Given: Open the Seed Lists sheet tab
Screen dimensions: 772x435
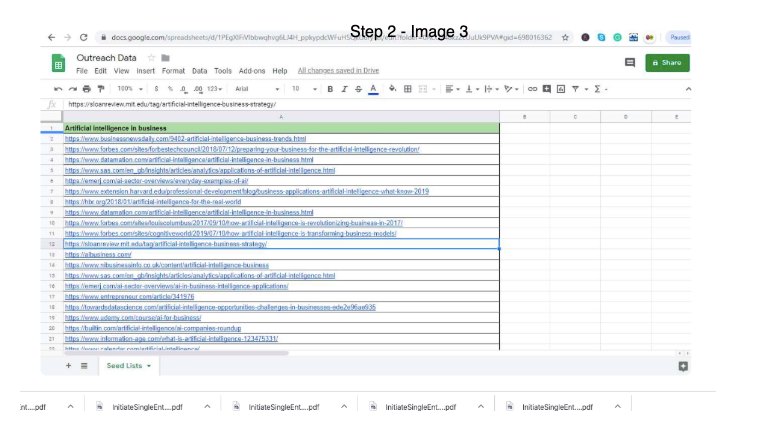Looking at the screenshot, I should click(x=129, y=366).
